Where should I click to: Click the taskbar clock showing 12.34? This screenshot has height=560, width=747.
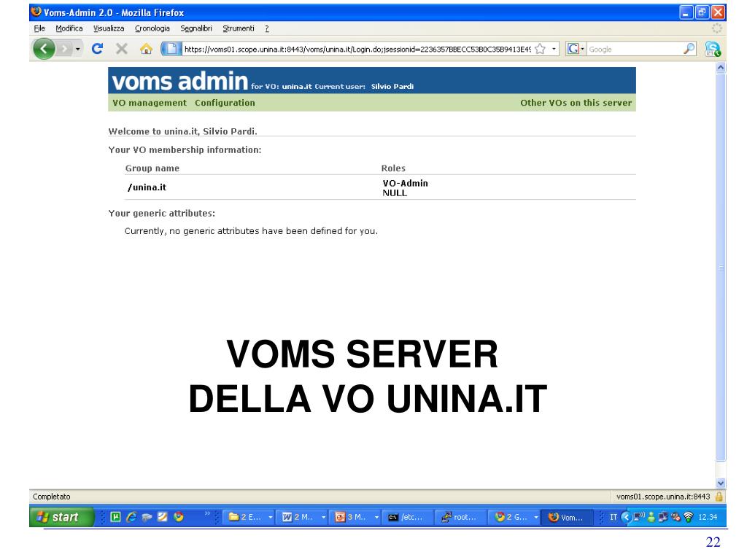[708, 517]
